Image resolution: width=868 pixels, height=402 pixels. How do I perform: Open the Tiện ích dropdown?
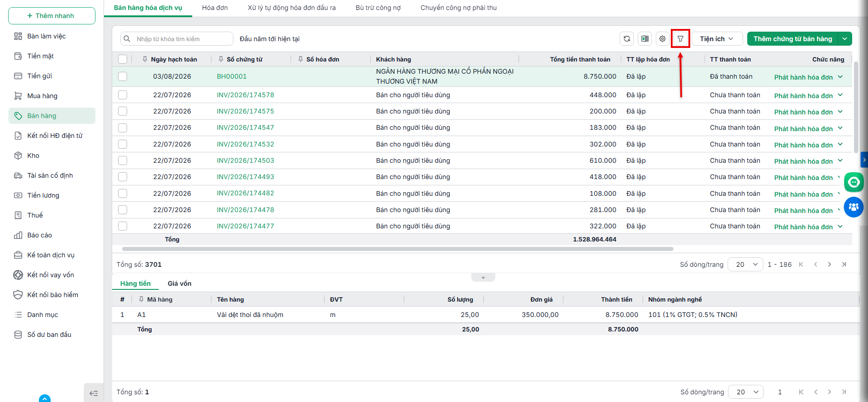pyautogui.click(x=717, y=39)
